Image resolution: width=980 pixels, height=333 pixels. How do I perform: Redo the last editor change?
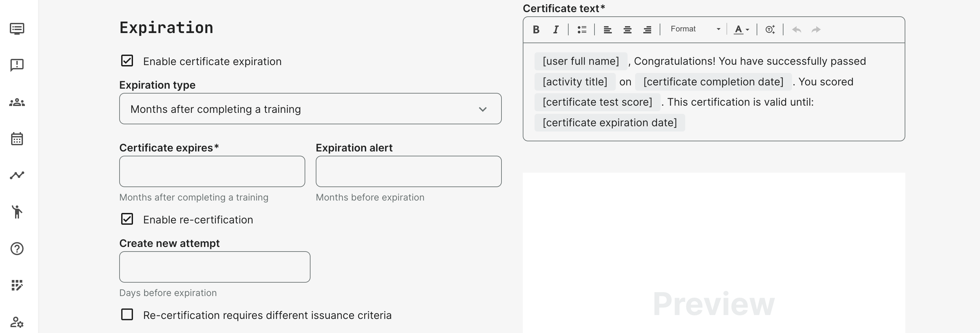tap(816, 30)
